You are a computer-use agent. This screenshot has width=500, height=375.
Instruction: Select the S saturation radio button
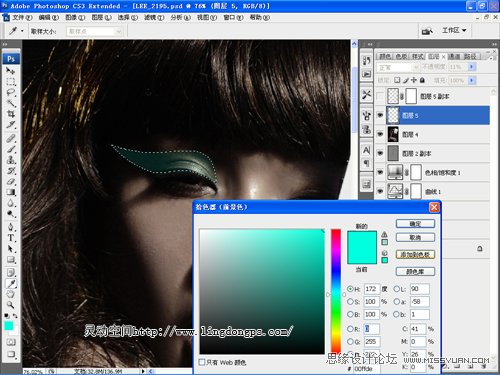click(350, 302)
